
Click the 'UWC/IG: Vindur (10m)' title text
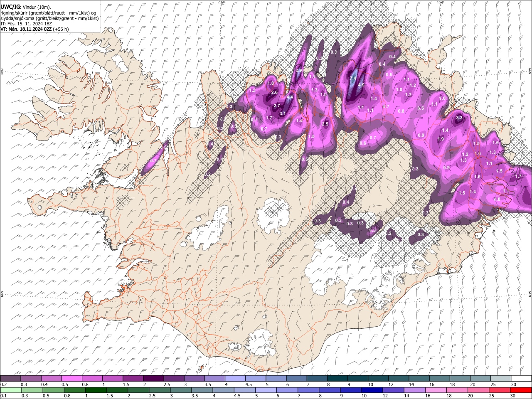(26, 7)
